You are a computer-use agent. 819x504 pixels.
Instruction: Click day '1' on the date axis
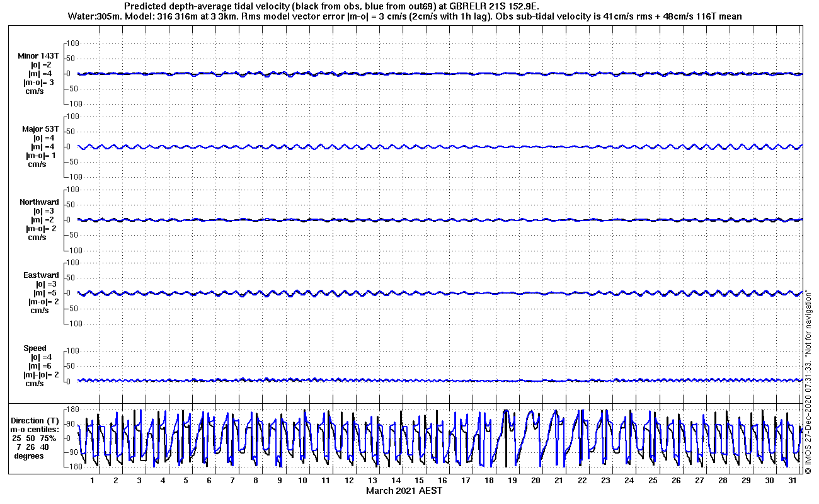[x=93, y=481]
